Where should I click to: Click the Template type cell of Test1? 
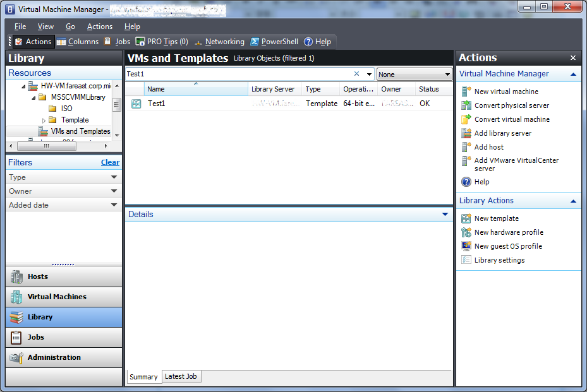(321, 104)
